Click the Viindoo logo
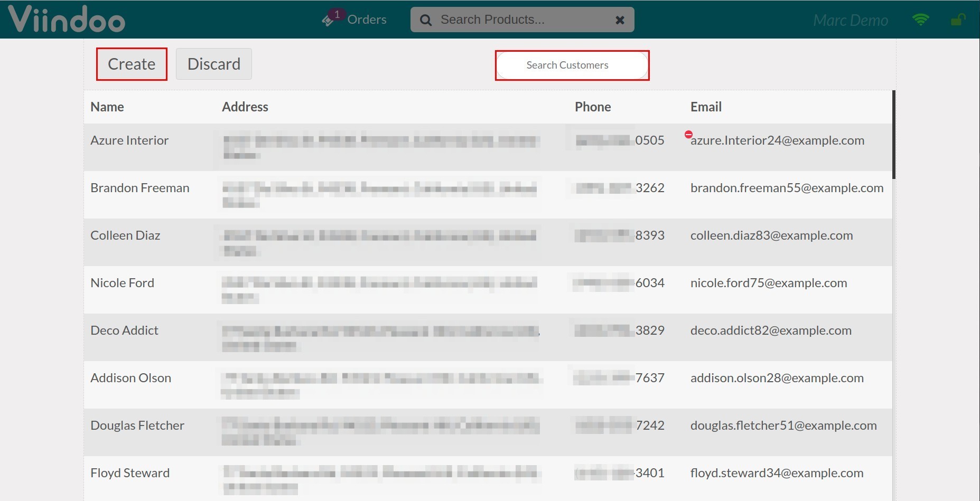This screenshot has width=980, height=501. point(67,20)
